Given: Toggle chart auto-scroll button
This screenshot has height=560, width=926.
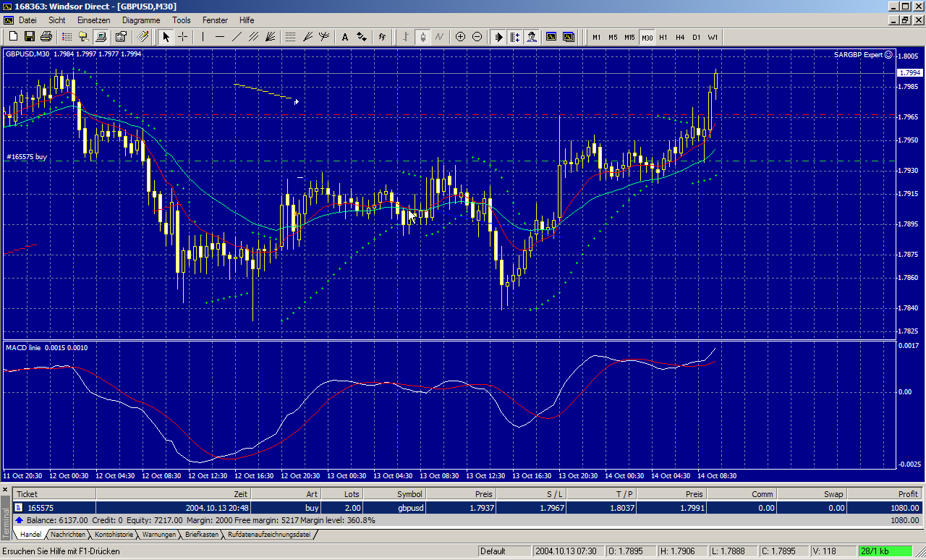Looking at the screenshot, I should 498,37.
